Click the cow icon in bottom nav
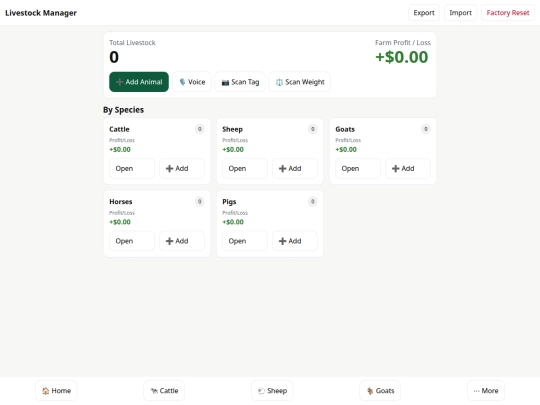 point(154,391)
